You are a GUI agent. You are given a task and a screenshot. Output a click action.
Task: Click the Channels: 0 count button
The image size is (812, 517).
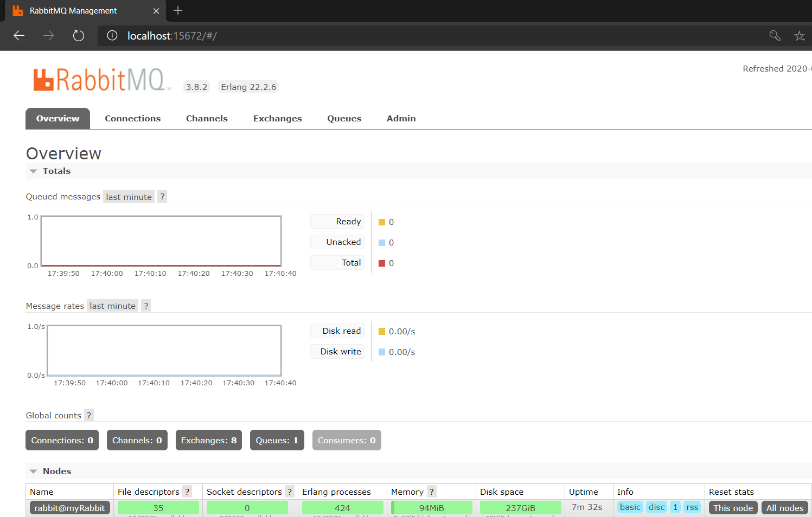point(137,440)
